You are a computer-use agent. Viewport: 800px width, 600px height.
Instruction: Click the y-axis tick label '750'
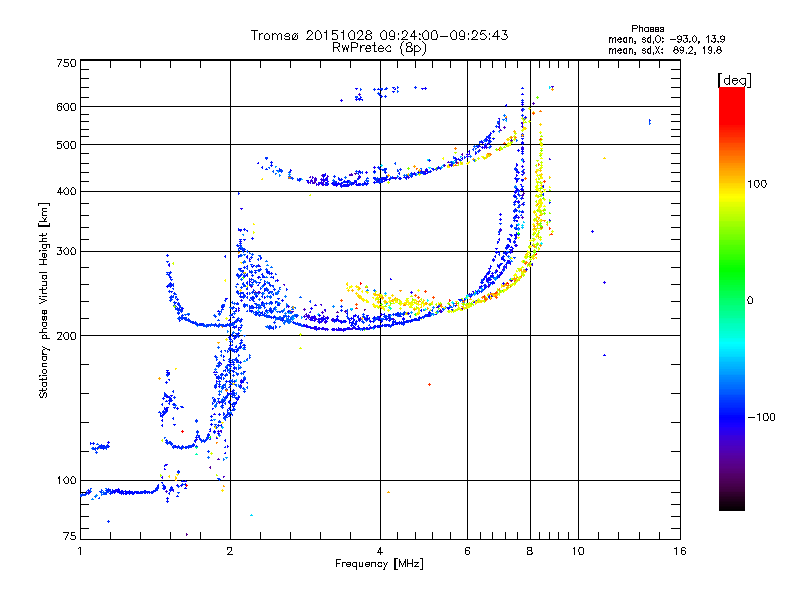(x=67, y=63)
